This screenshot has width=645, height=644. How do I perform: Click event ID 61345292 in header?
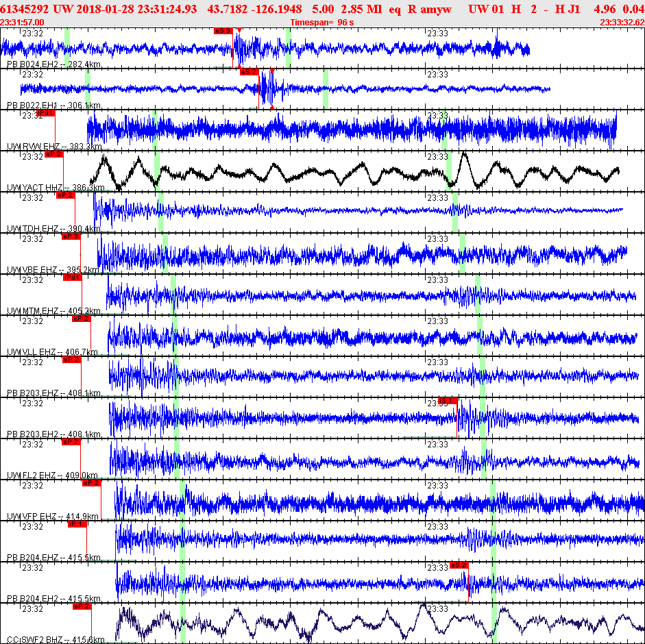(x=24, y=9)
